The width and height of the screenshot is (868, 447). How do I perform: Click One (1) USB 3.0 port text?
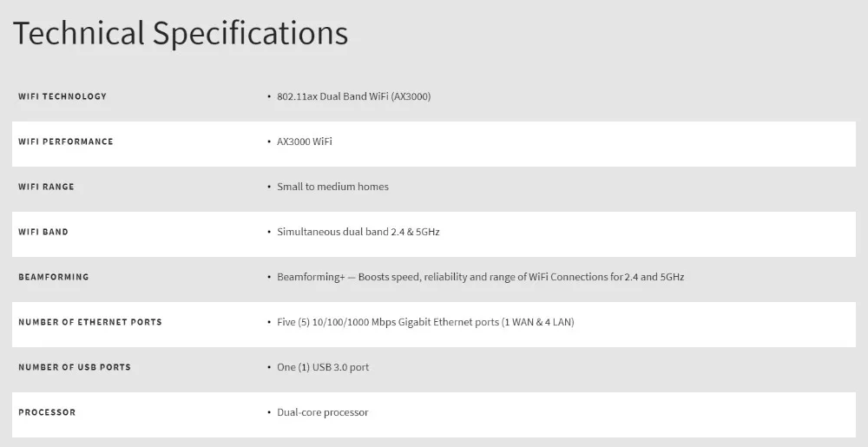pyautogui.click(x=323, y=367)
